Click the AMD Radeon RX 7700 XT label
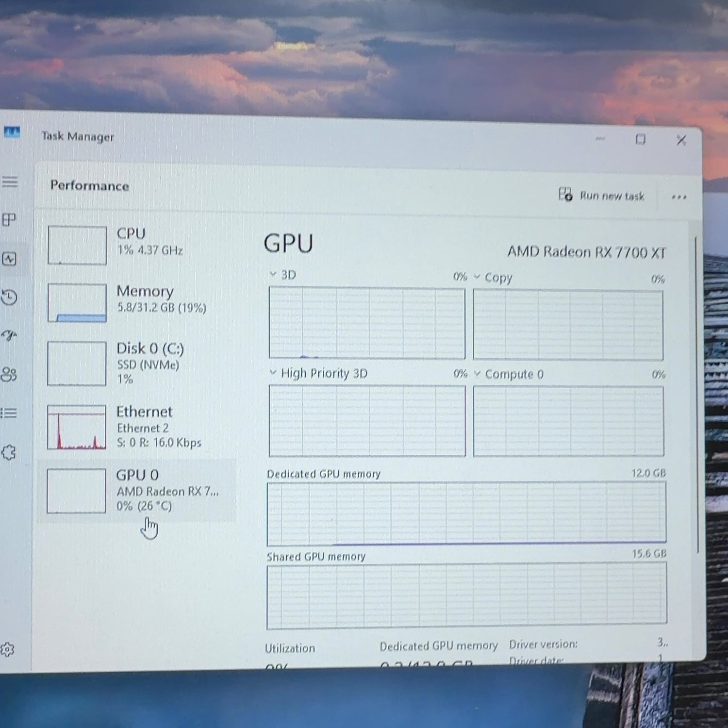Image resolution: width=728 pixels, height=728 pixels. [587, 252]
